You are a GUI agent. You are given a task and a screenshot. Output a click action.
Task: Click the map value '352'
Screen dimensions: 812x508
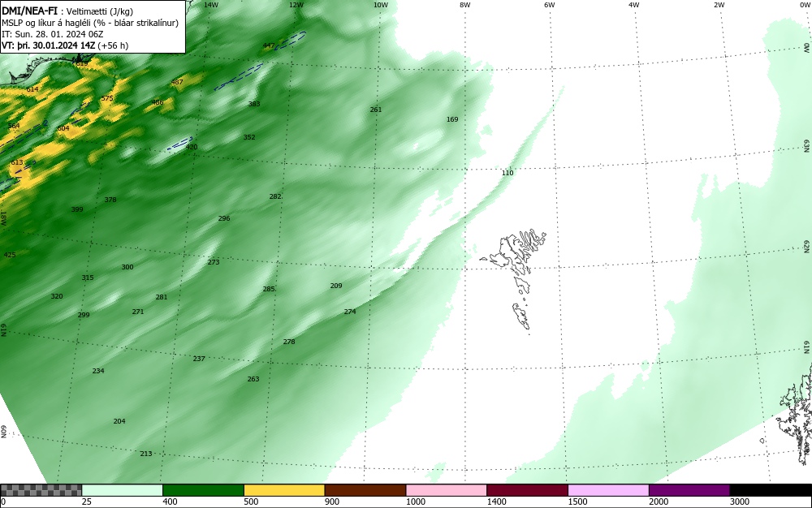(249, 138)
